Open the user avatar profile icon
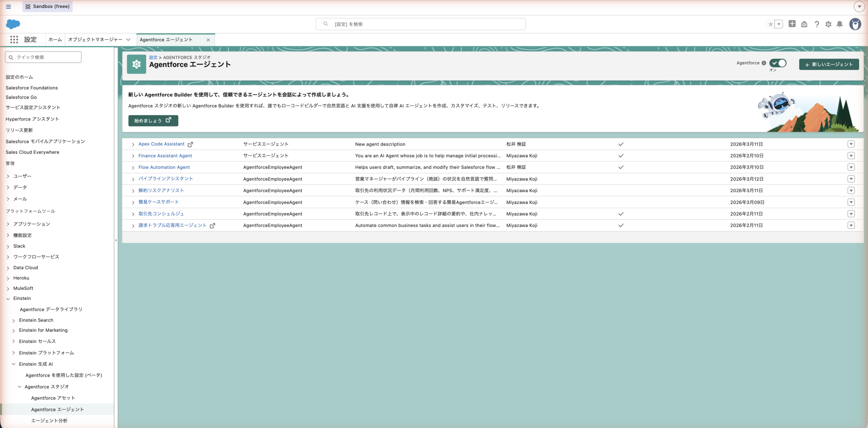Image resolution: width=868 pixels, height=428 pixels. click(855, 24)
